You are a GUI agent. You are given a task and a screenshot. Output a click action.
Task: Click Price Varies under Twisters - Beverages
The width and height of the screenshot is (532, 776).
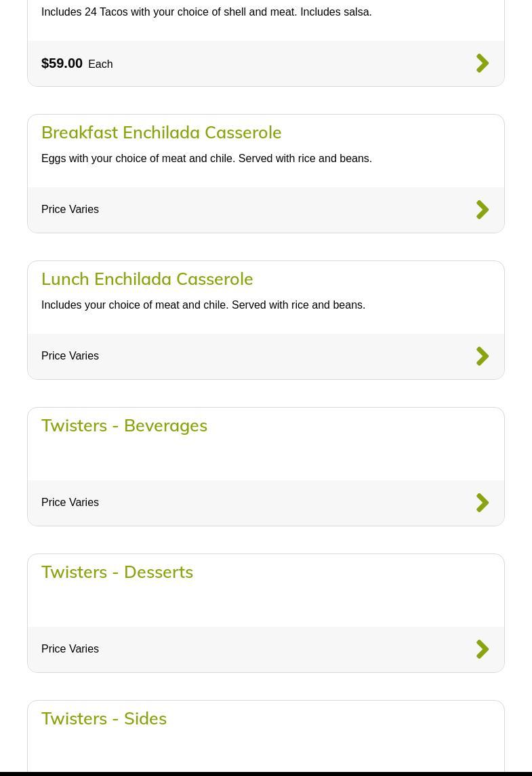tap(70, 503)
